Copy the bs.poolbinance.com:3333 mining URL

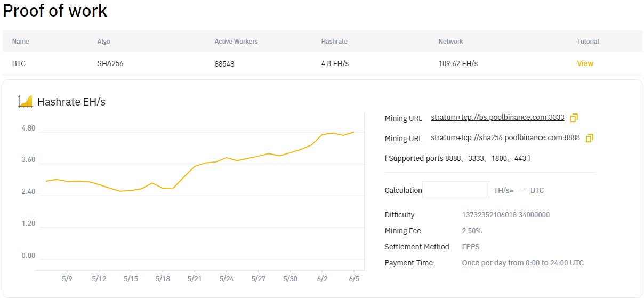coord(574,118)
